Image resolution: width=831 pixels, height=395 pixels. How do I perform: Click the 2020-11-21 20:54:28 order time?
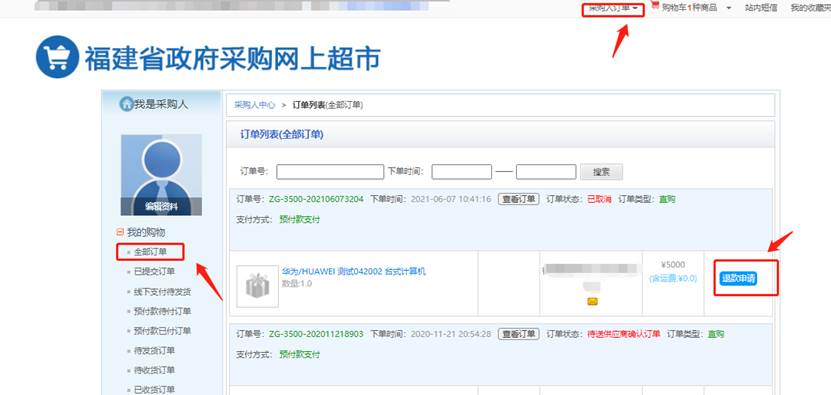click(x=451, y=334)
